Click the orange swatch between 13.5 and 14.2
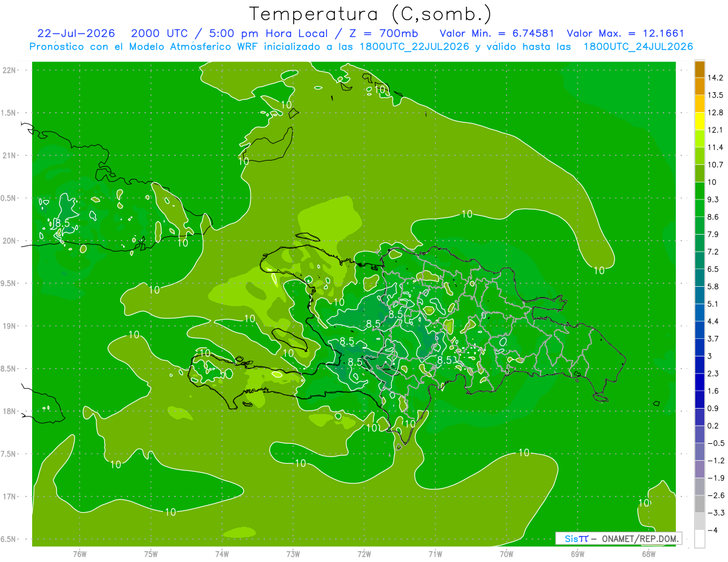The width and height of the screenshot is (728, 562). click(699, 87)
